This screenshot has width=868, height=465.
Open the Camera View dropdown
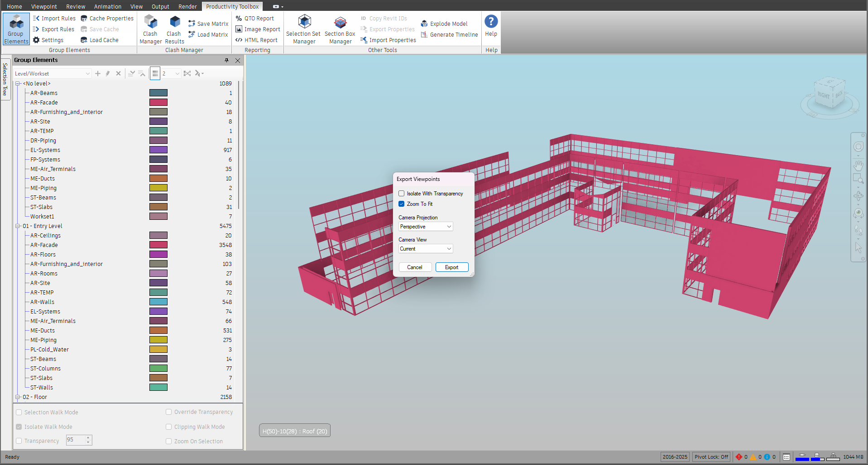[426, 249]
